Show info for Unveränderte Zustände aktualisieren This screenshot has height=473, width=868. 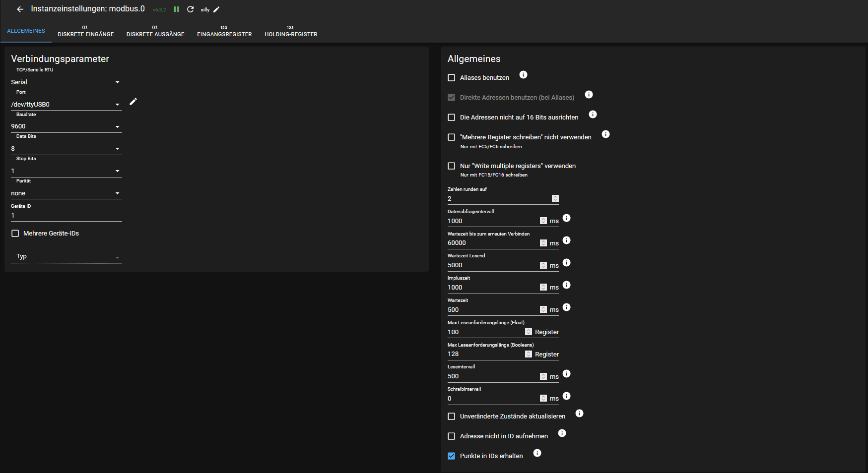579,414
